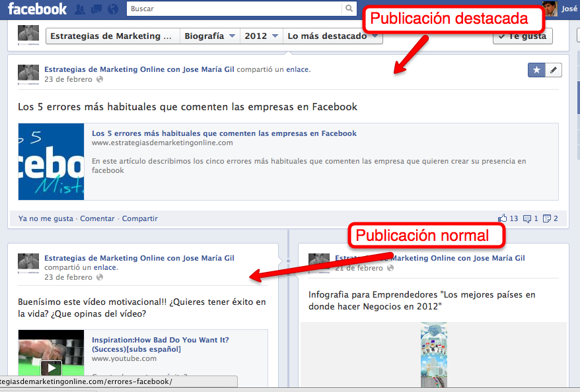Click 'Comentar' on highlighted post
580x392 pixels.
point(97,218)
